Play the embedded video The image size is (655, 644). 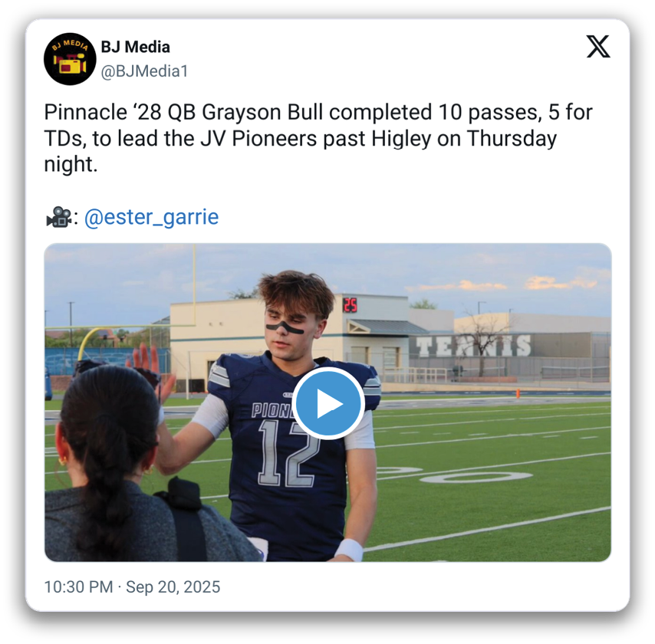click(328, 403)
